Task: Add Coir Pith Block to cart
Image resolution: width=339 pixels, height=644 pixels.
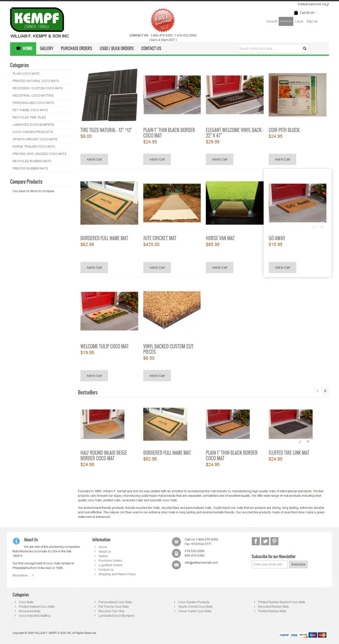Action: pyautogui.click(x=282, y=159)
